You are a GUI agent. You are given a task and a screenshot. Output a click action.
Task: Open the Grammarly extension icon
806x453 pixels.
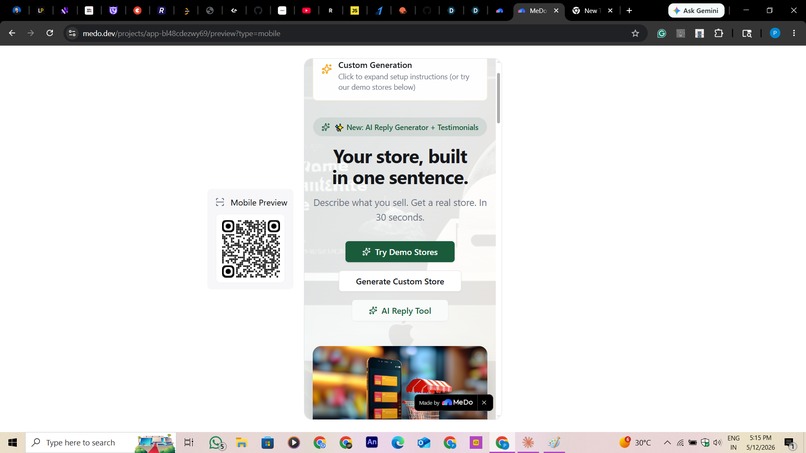pos(662,33)
